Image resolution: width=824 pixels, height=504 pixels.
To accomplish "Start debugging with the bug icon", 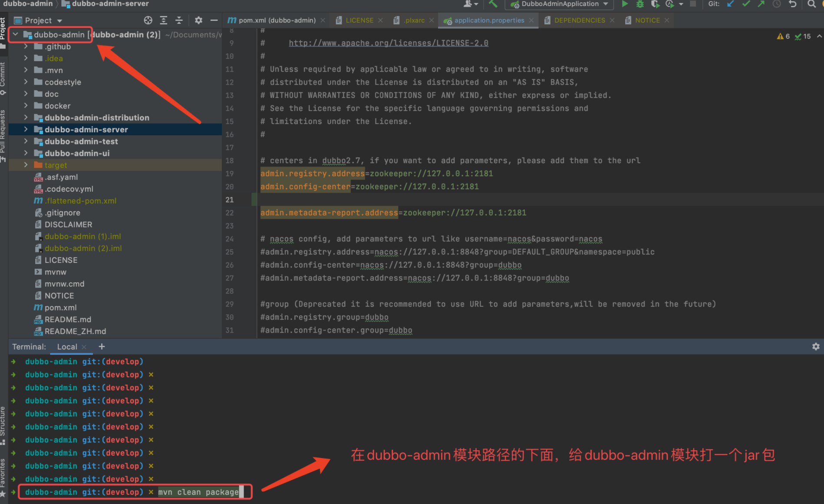I will tap(640, 4).
